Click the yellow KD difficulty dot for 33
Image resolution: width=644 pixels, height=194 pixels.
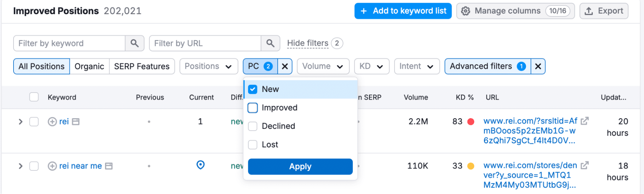click(x=471, y=166)
